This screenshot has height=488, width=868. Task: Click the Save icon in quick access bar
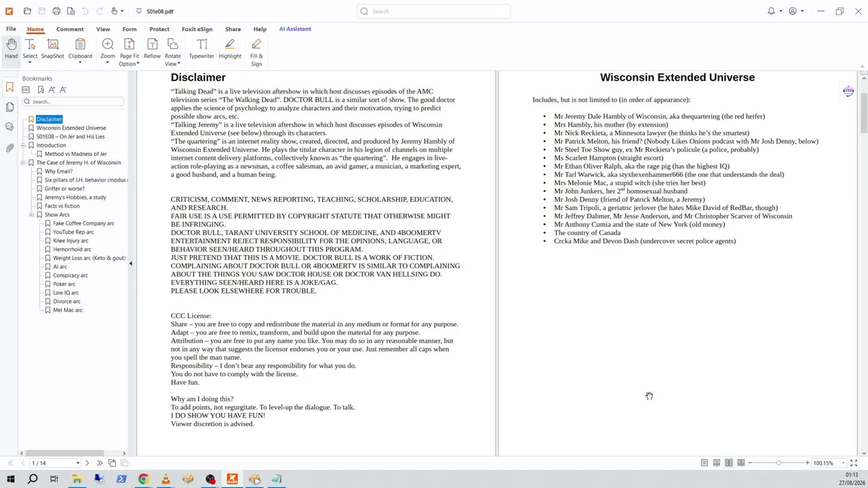[41, 11]
